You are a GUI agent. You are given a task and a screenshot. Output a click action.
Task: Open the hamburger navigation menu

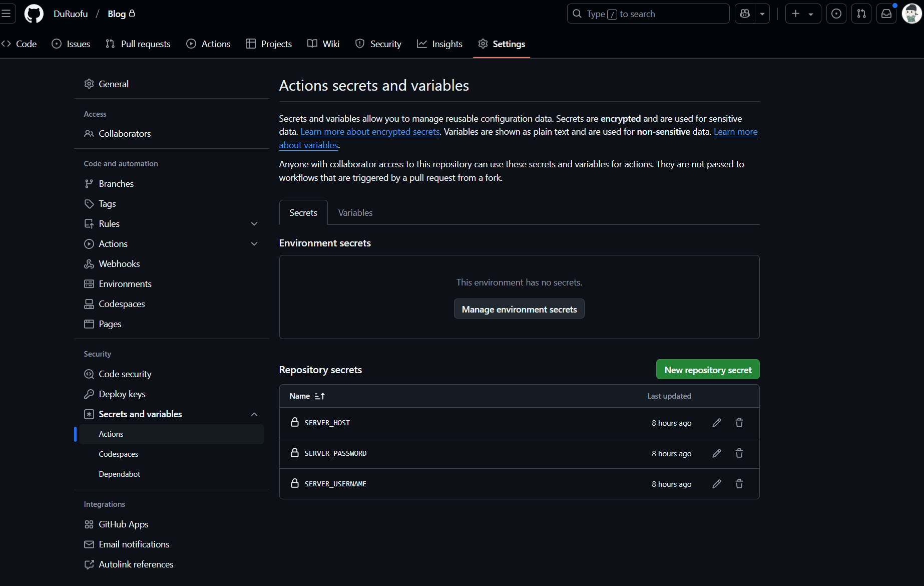tap(7, 14)
